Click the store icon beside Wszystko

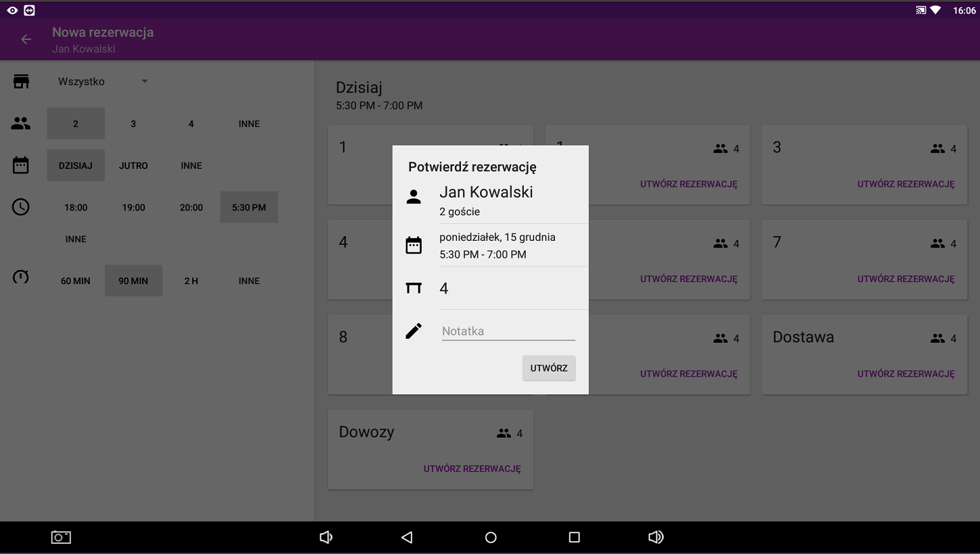(21, 82)
